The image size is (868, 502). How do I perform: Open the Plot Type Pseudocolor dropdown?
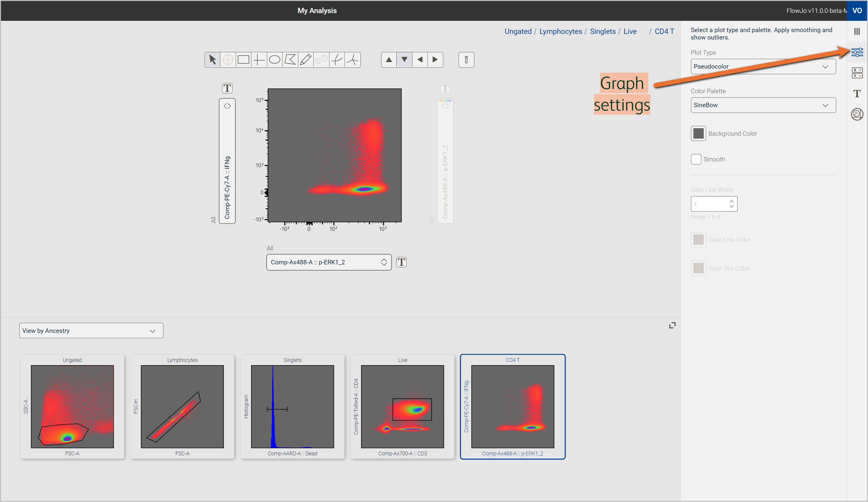point(763,67)
